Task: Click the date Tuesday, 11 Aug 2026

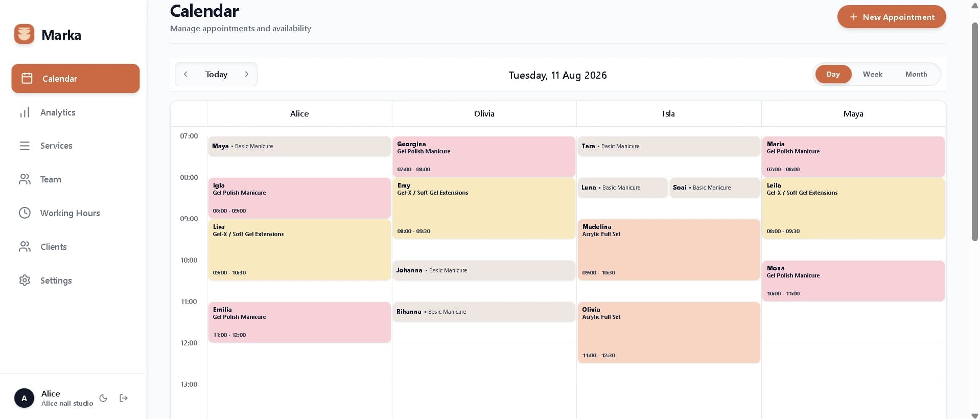Action: coord(557,75)
